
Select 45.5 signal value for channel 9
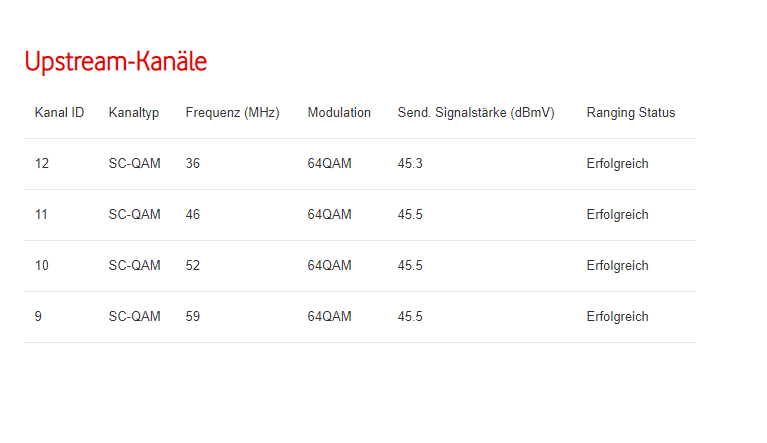[x=410, y=317]
